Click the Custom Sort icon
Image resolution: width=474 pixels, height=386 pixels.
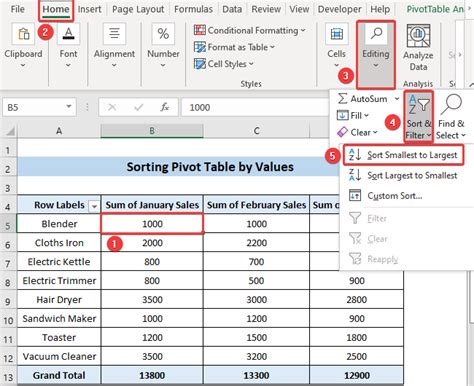[x=355, y=195]
